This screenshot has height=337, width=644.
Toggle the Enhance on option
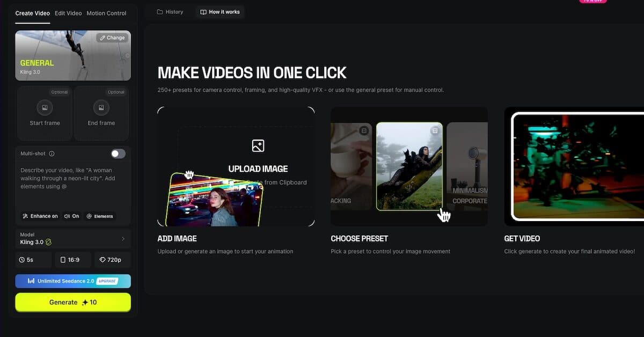tap(40, 216)
